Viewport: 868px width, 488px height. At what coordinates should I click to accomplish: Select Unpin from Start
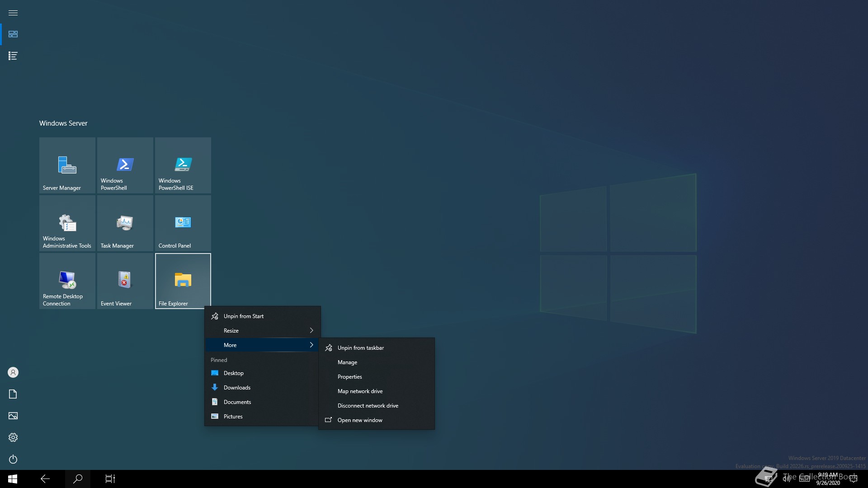coord(244,316)
